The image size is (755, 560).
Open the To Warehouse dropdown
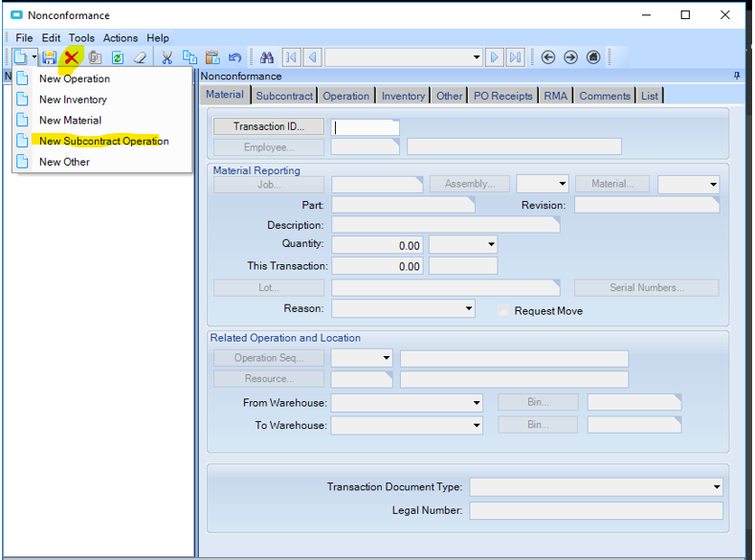tap(476, 425)
